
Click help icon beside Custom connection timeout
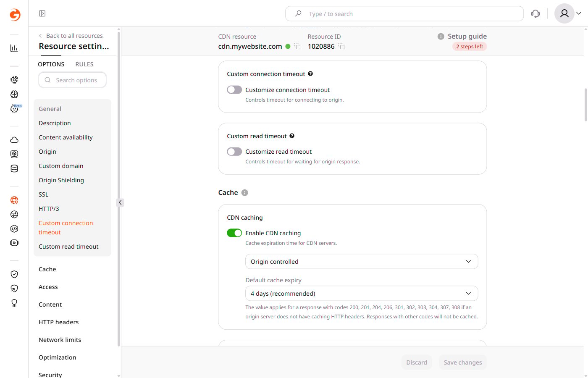pyautogui.click(x=310, y=73)
